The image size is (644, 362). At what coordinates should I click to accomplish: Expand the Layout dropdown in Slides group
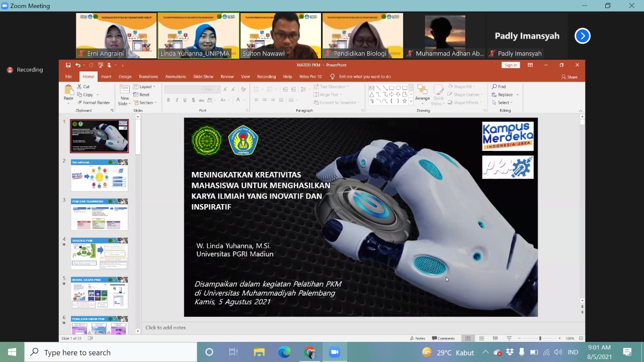click(x=144, y=86)
